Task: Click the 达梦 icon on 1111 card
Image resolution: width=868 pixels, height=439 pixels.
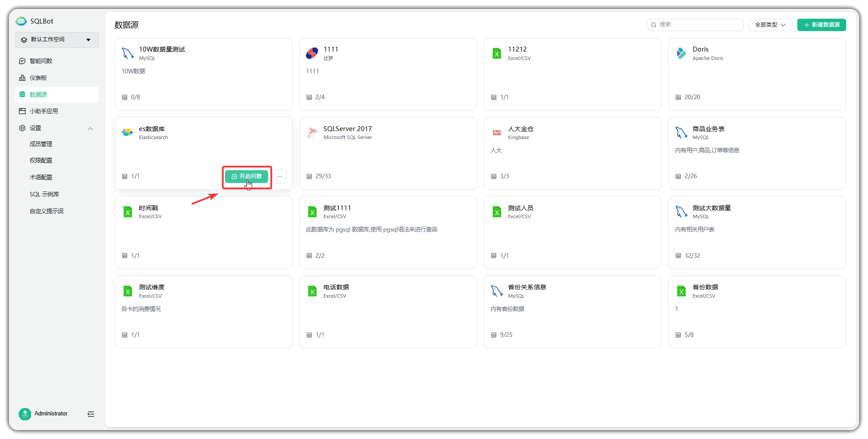Action: coord(312,53)
